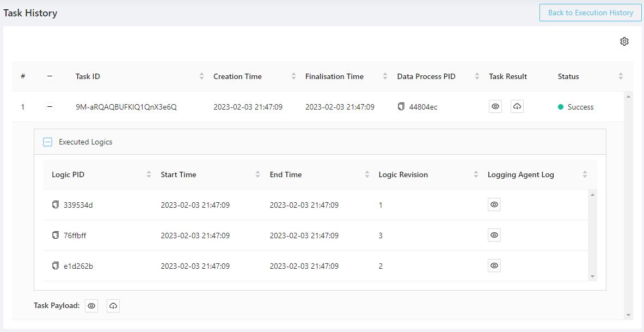Click Back to Execution History button
644x332 pixels.
pos(590,13)
